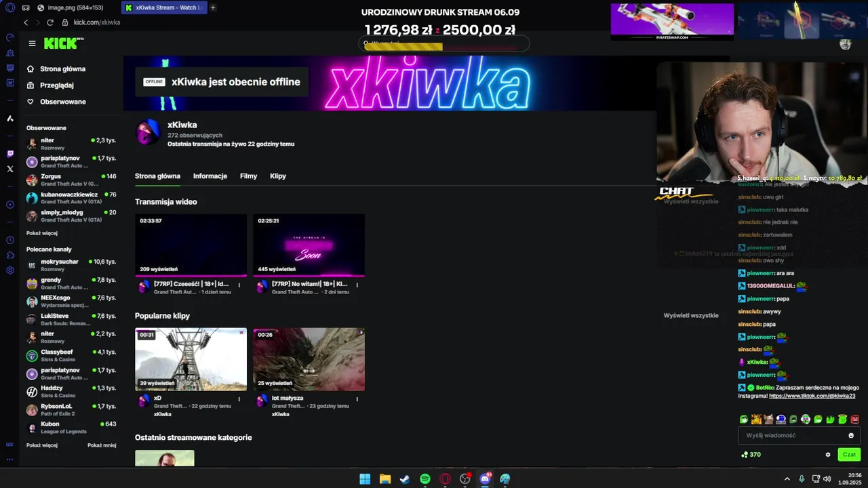Play the 00:31 xD clip thumbnail

[x=191, y=359]
